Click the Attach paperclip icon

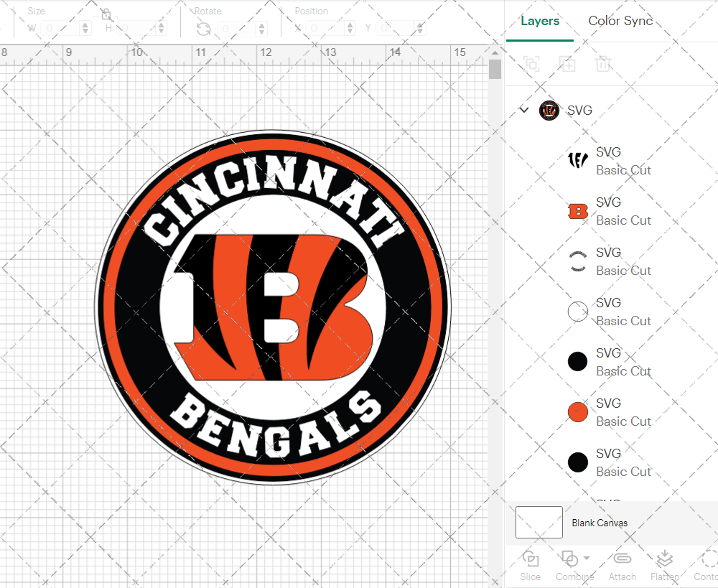pyautogui.click(x=622, y=559)
